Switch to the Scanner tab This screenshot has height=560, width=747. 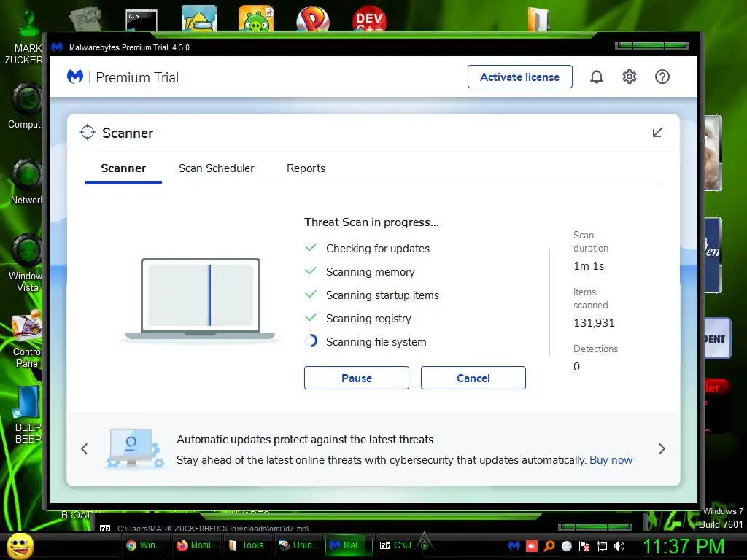click(123, 168)
